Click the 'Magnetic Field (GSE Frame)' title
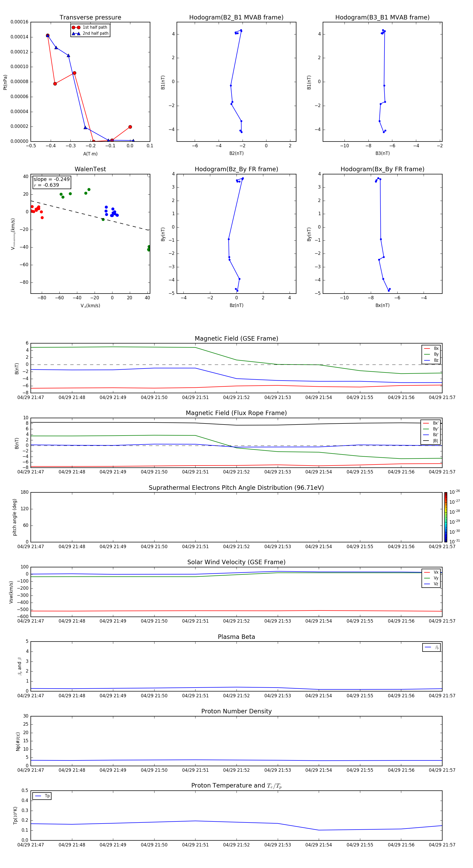 click(236, 339)
